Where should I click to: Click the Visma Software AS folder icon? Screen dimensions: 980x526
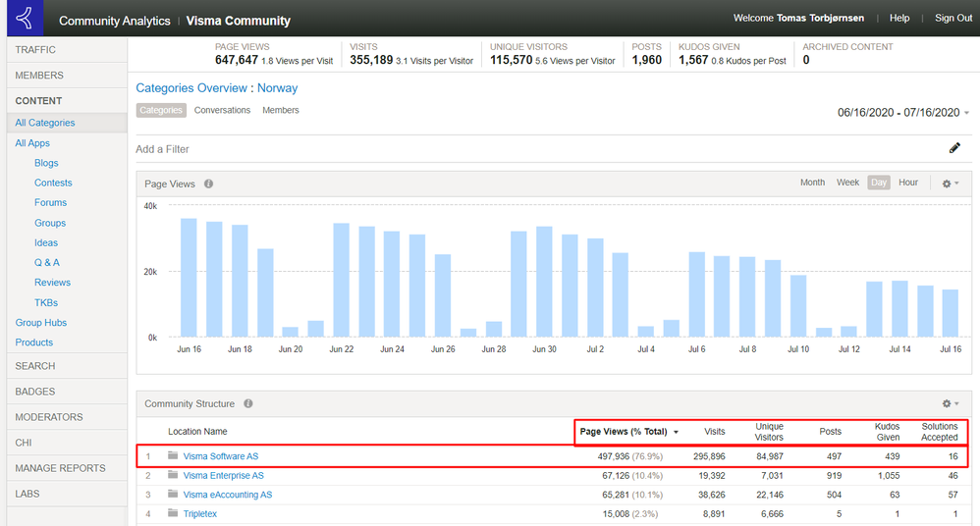tap(173, 455)
